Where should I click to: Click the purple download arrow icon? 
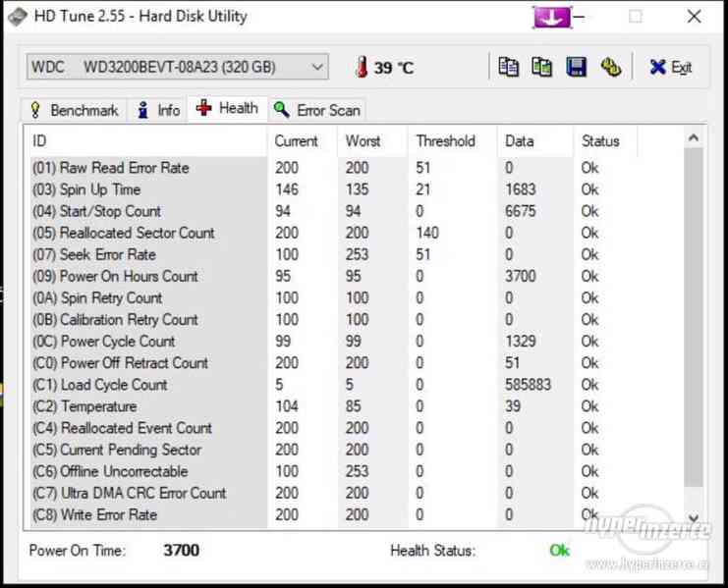tap(552, 17)
